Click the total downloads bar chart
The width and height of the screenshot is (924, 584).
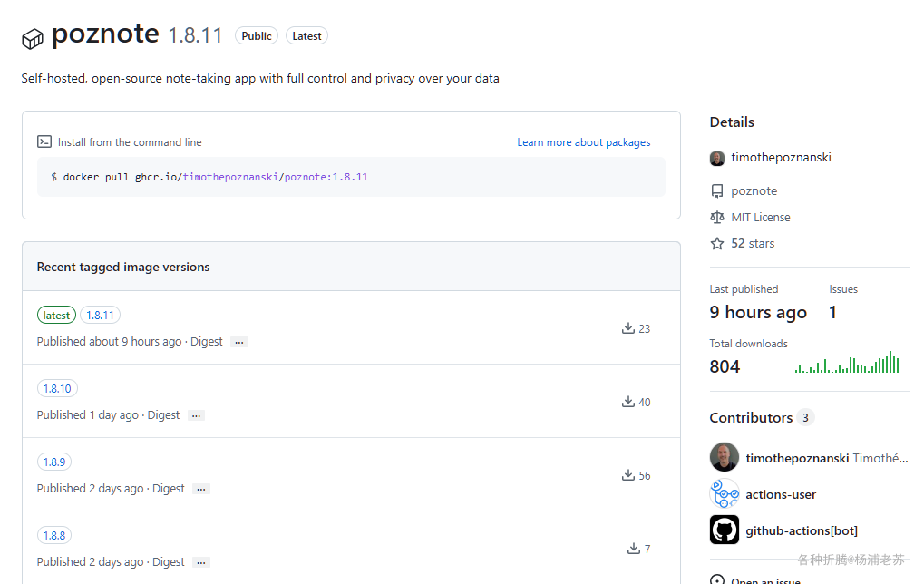pos(847,363)
